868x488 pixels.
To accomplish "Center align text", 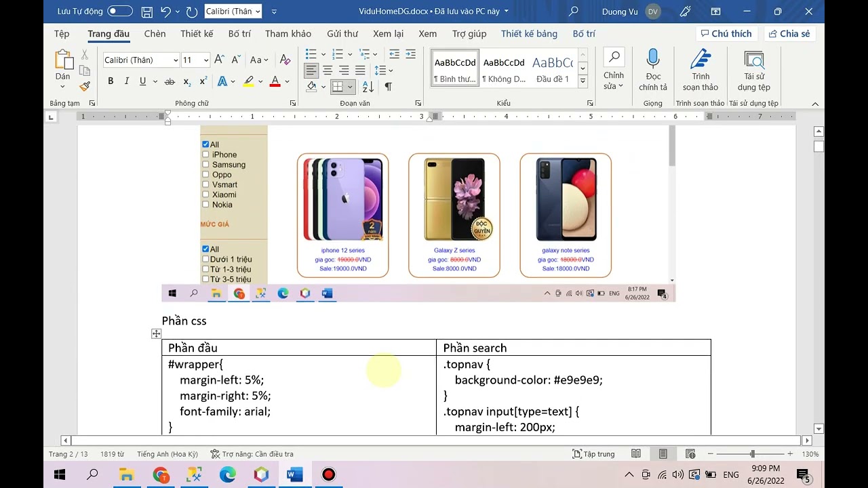I will pos(328,70).
